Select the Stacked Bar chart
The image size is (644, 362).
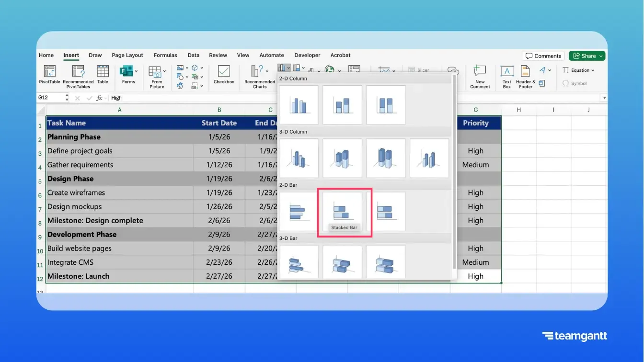coord(342,212)
